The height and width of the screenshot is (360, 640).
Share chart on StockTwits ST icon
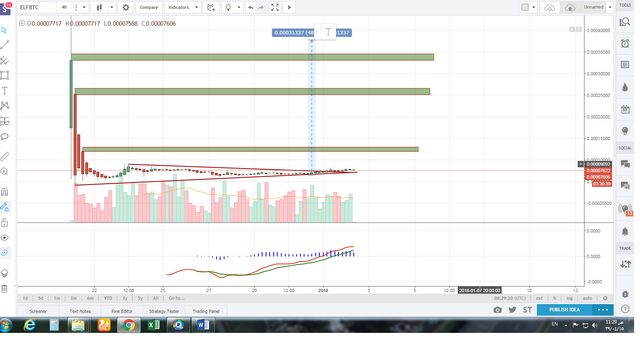(x=527, y=310)
